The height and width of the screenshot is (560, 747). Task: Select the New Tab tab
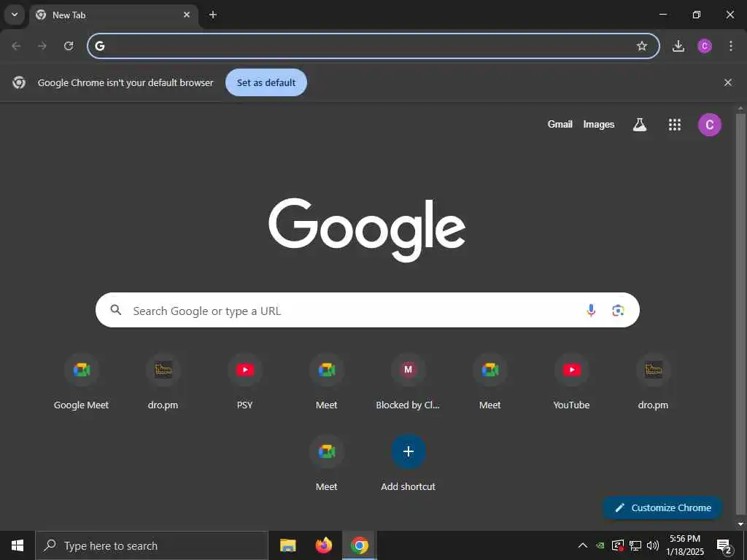click(x=113, y=15)
